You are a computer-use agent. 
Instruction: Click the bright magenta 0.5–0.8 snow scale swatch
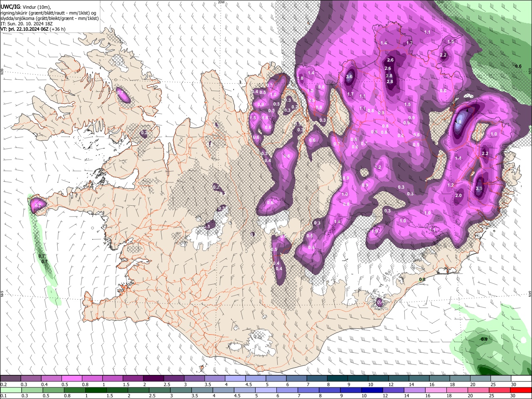tap(71, 379)
